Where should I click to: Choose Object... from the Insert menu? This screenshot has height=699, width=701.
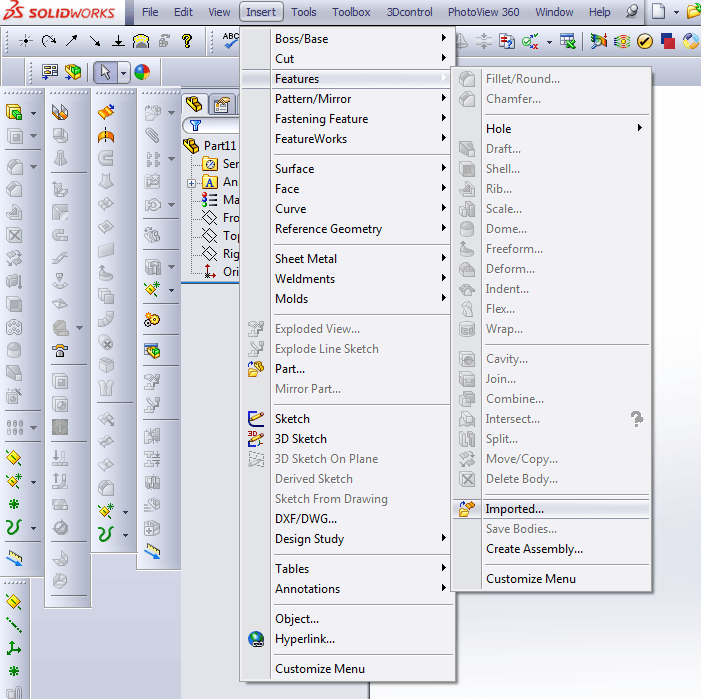tap(346, 619)
